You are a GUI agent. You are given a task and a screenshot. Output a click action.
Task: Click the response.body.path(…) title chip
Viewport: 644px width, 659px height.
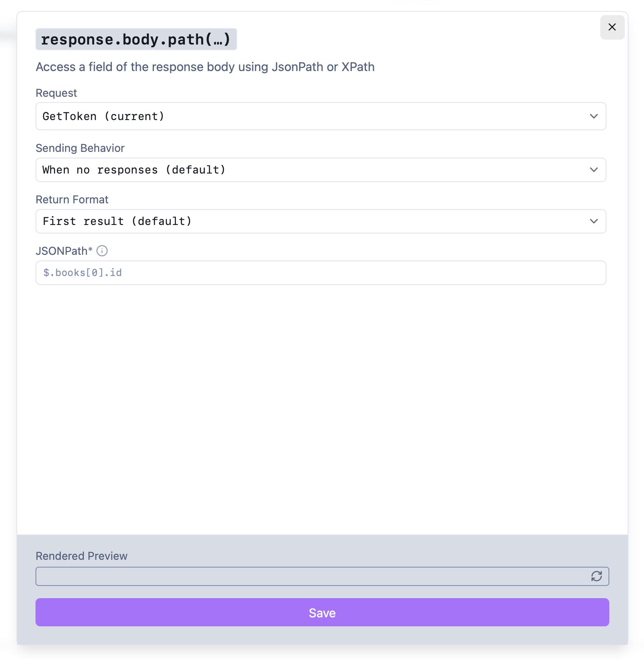136,40
